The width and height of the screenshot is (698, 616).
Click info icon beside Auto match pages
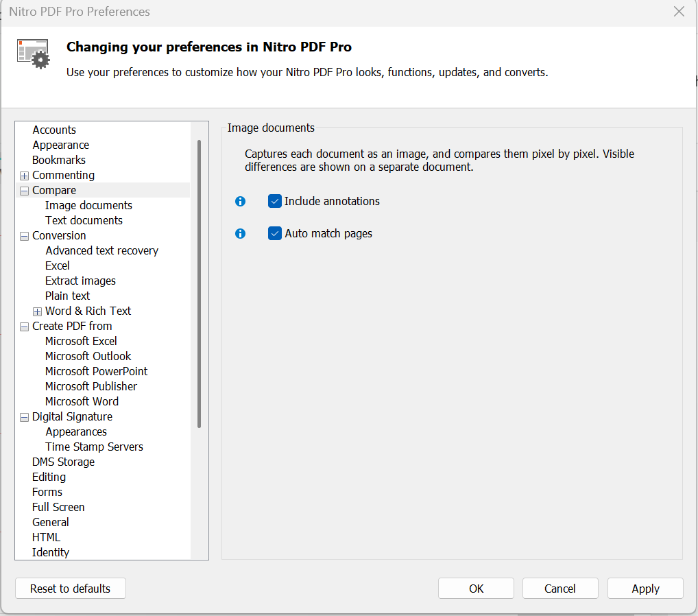(240, 233)
